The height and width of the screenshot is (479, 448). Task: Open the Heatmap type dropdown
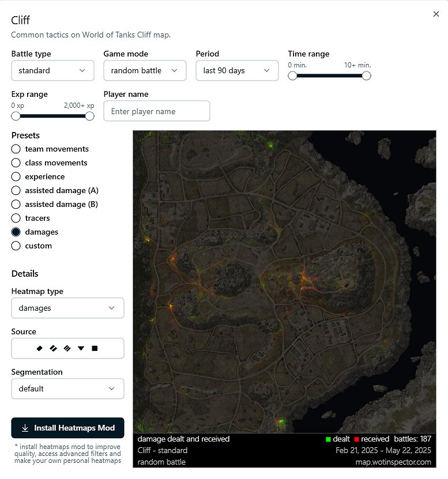67,308
